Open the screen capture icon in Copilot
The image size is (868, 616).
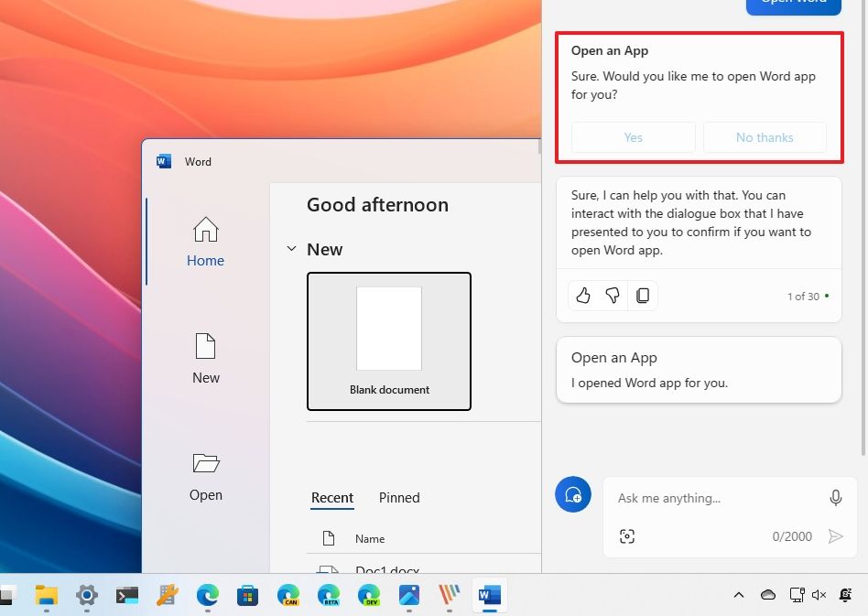click(x=627, y=536)
